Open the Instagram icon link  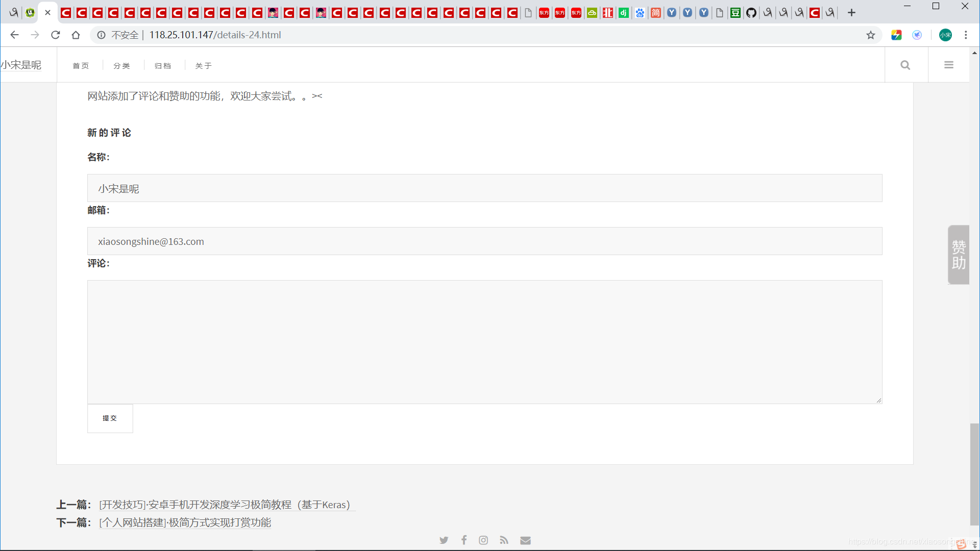[x=483, y=540]
